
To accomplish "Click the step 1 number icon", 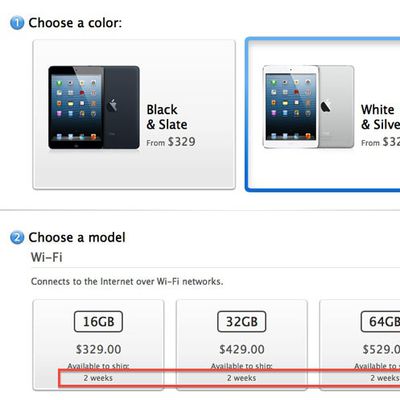I will (17, 23).
